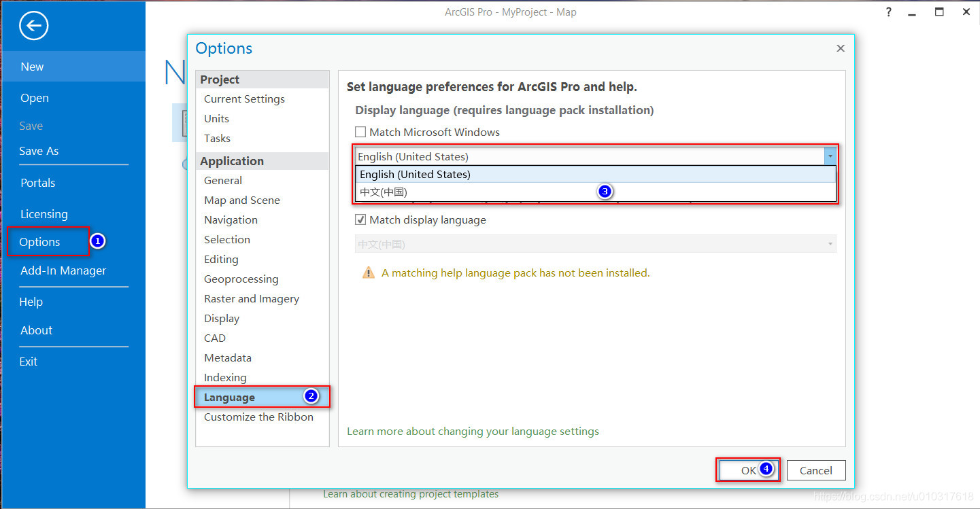Image resolution: width=980 pixels, height=509 pixels.
Task: Open 'Learn about creating project templates' link
Action: (411, 494)
